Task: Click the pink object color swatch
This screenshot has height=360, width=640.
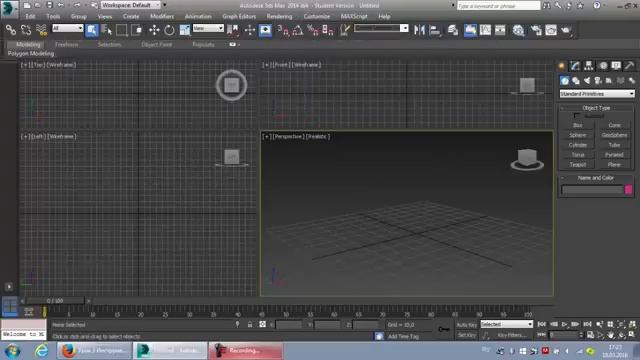Action: tap(629, 189)
